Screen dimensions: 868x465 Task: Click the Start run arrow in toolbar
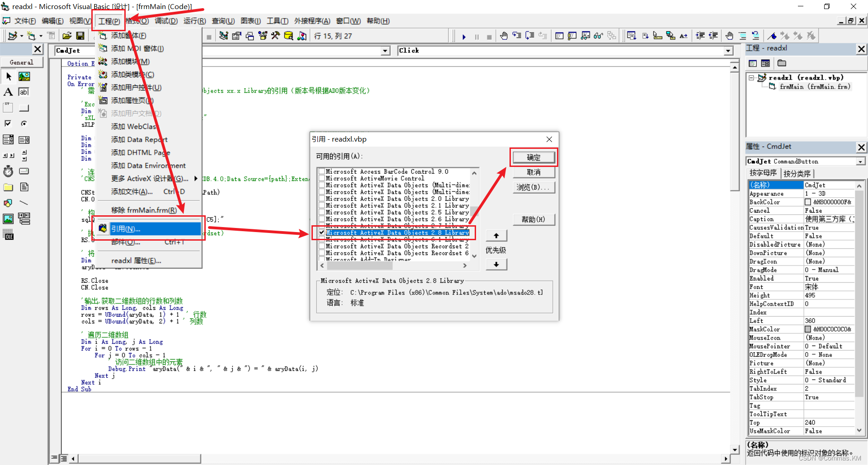point(464,37)
